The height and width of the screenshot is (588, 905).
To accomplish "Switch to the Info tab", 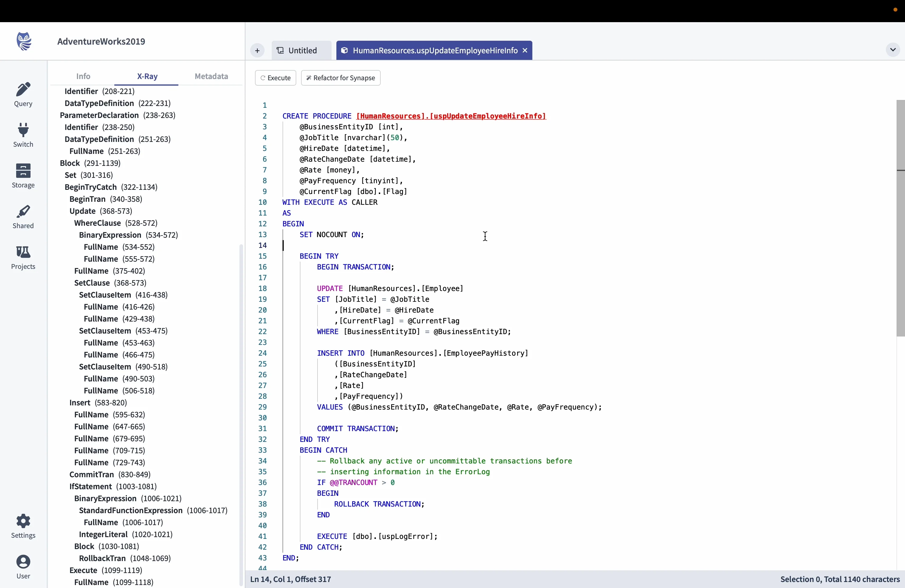I will click(x=83, y=76).
